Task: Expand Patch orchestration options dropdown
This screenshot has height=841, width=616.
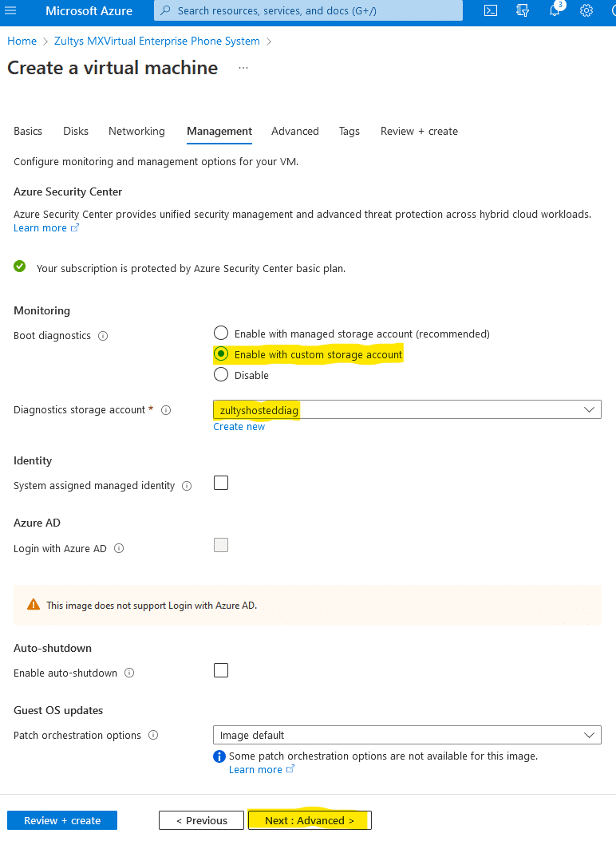Action: coord(407,735)
